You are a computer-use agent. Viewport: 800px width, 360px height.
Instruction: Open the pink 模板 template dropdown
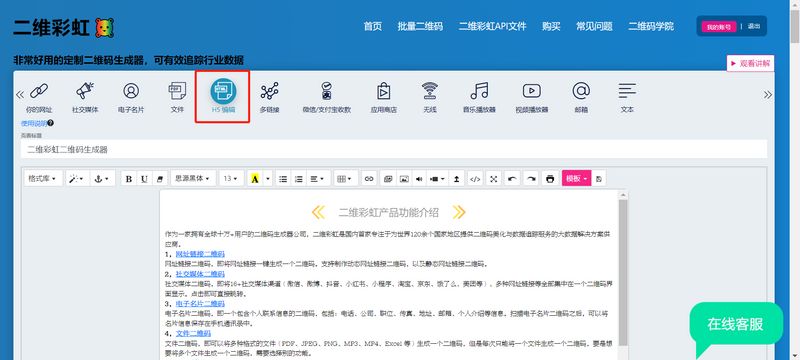[577, 178]
